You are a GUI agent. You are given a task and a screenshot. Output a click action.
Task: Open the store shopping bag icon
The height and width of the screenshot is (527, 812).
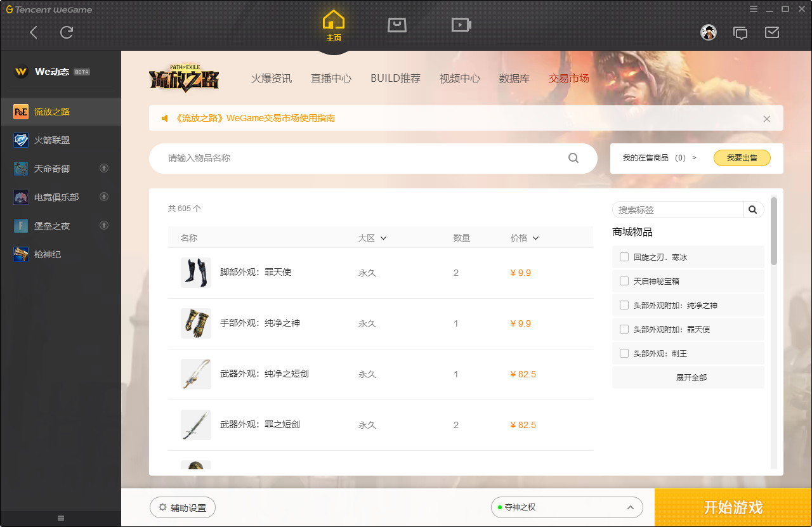[397, 25]
